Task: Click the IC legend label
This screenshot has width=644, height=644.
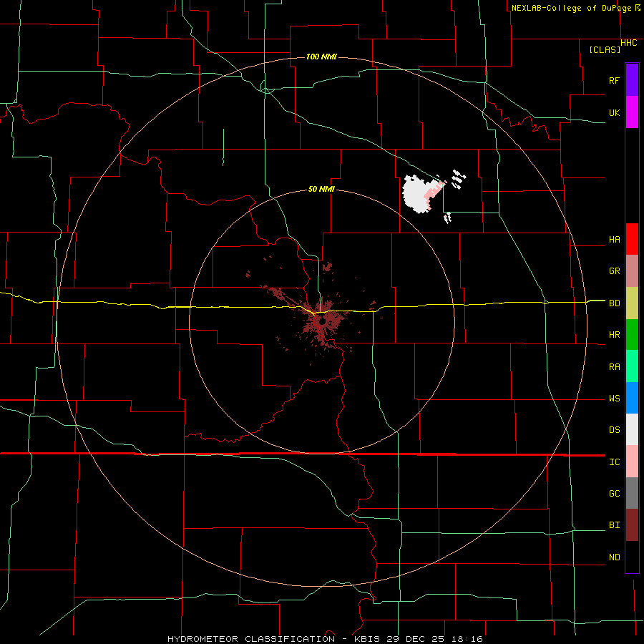Action: (614, 462)
